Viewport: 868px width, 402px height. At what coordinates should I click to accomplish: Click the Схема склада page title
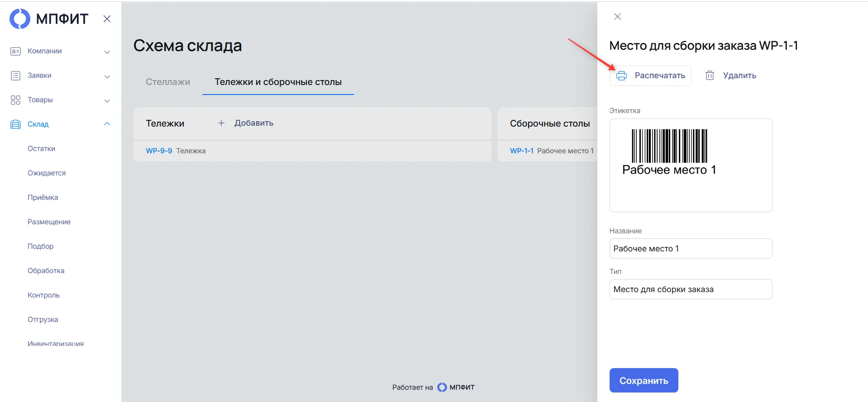[x=187, y=46]
